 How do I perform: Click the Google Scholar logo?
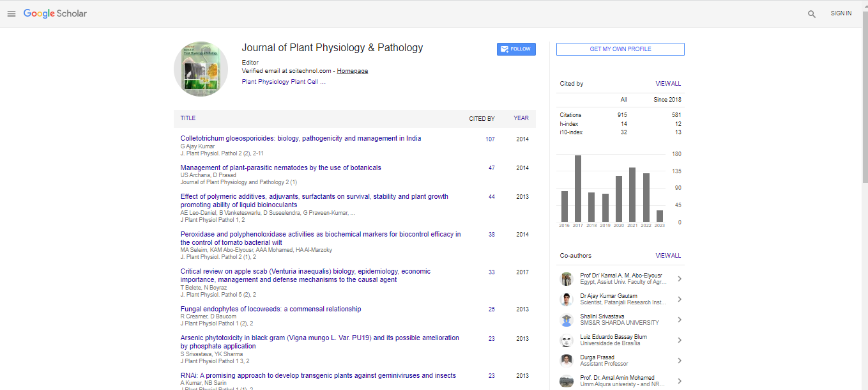[x=55, y=13]
